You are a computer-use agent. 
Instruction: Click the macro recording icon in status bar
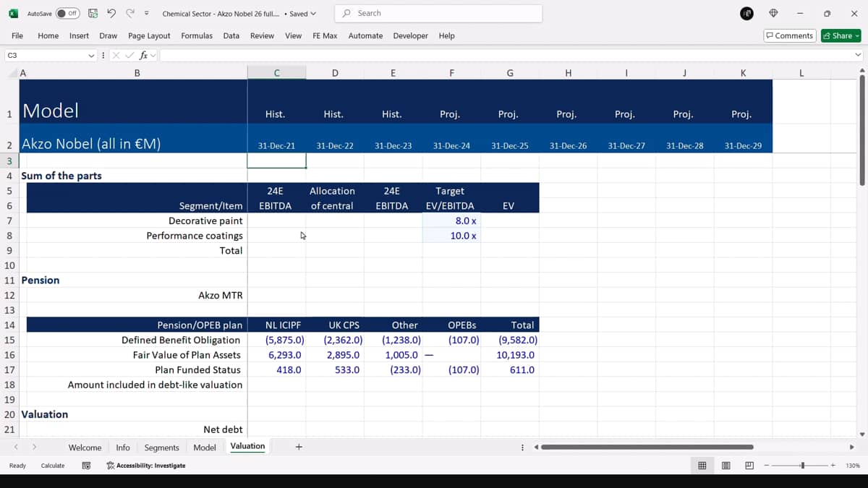(86, 466)
